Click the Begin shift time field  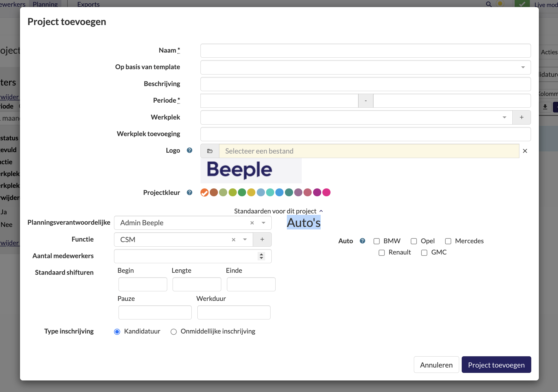[143, 284]
